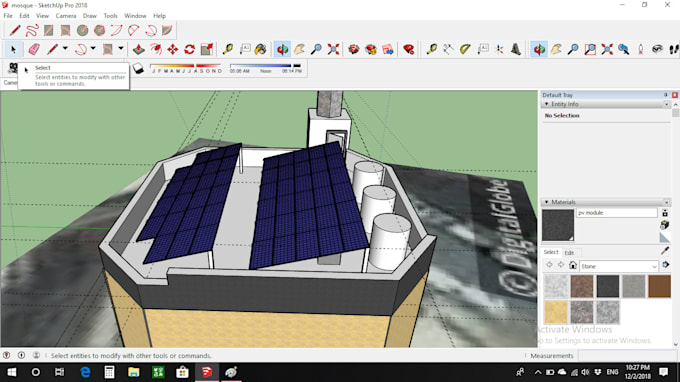Open the File menu
This screenshot has width=680, height=382.
point(8,16)
